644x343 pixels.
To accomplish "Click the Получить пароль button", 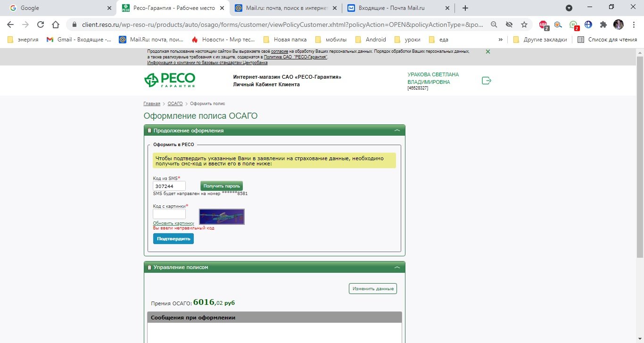I will [x=222, y=186].
